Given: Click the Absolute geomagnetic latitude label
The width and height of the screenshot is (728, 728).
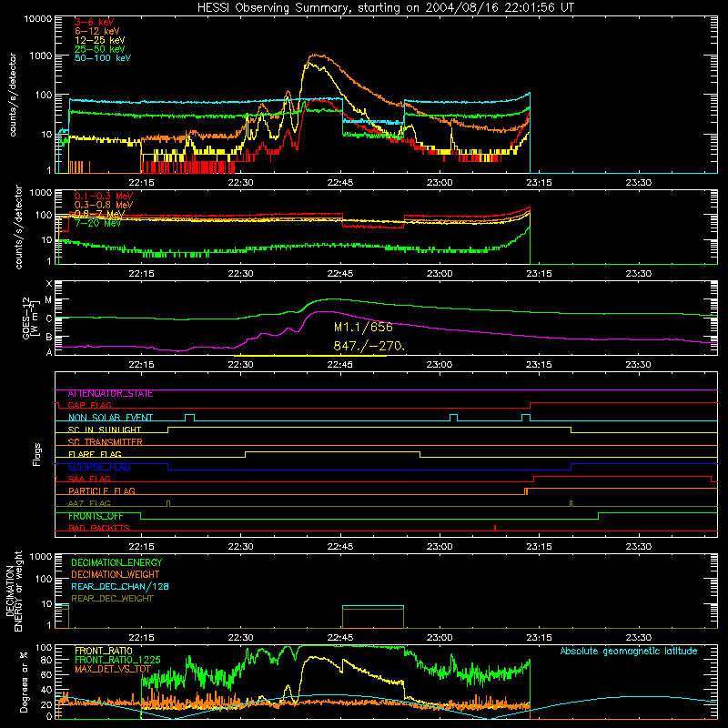Looking at the screenshot, I should point(629,652).
